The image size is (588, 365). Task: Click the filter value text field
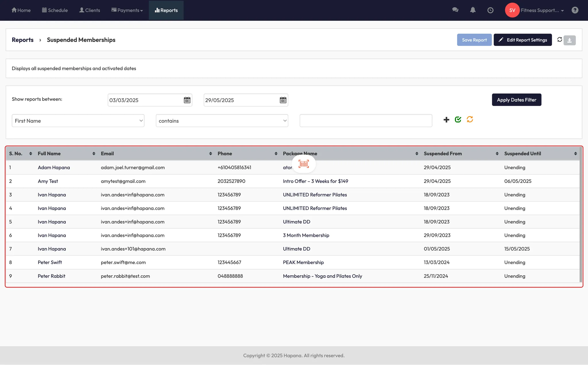(365, 121)
